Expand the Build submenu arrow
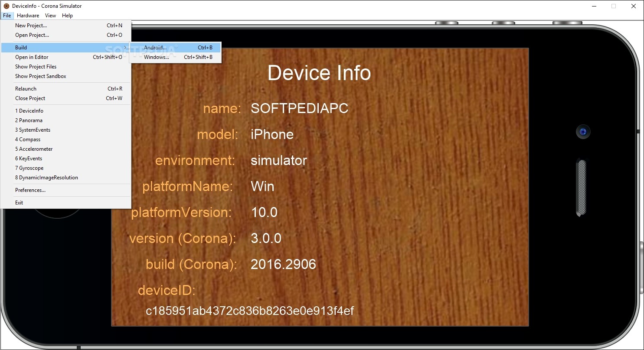The image size is (644, 350). pos(125,48)
